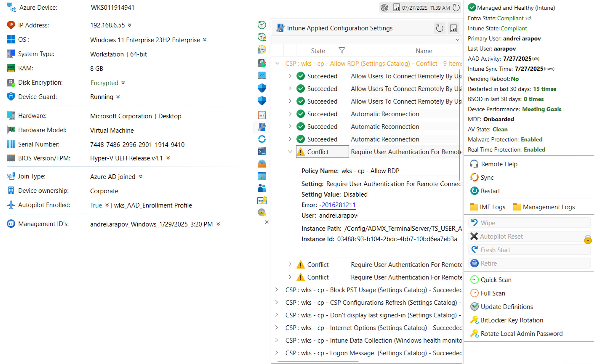Click the Fresh Start button
This screenshot has height=364, width=594.
coord(529,250)
